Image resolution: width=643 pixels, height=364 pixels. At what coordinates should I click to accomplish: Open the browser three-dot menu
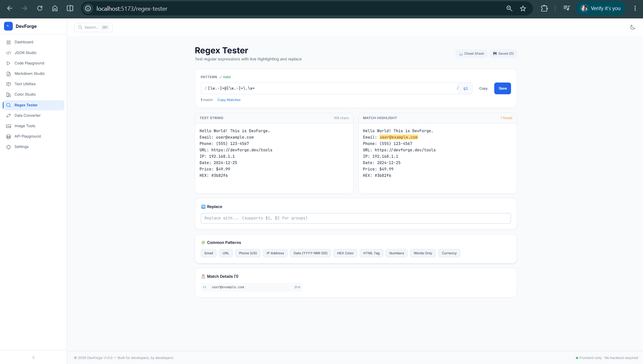pos(635,8)
